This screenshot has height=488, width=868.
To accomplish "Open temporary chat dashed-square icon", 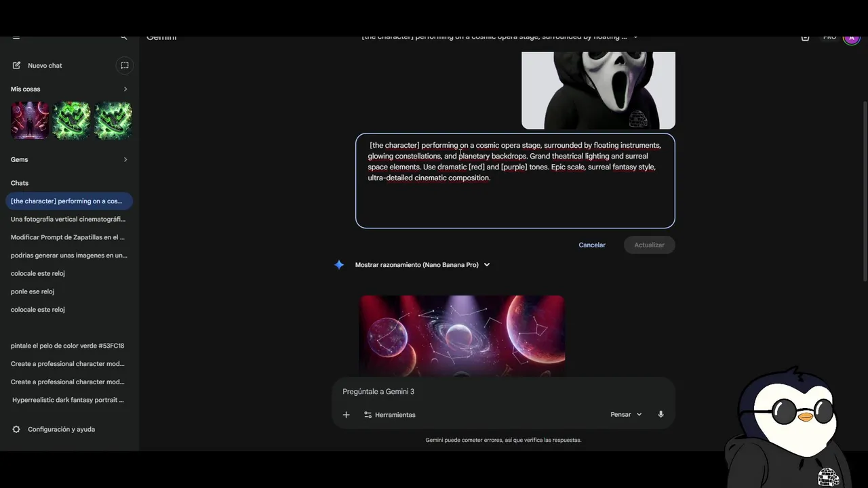I will [124, 66].
